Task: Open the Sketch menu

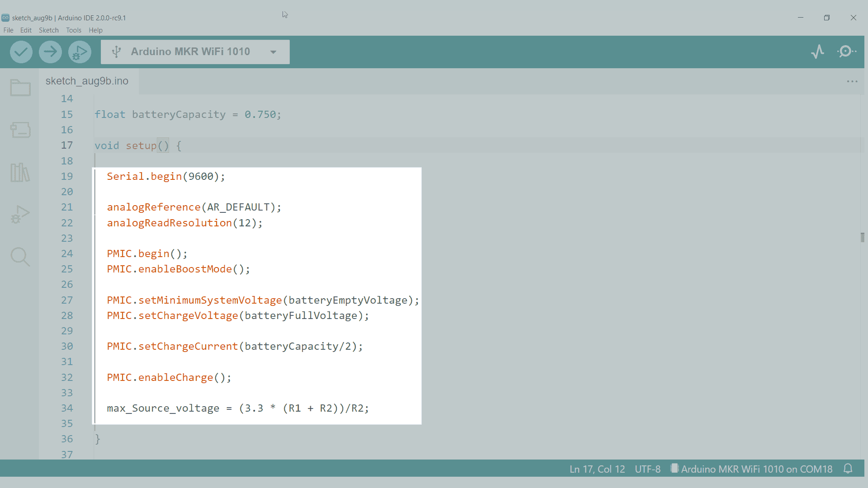Action: pos(48,30)
